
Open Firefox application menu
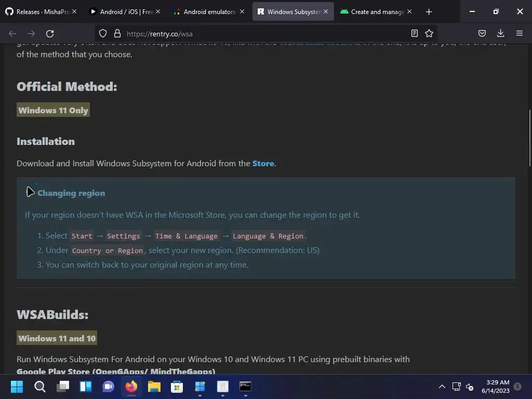(x=519, y=33)
